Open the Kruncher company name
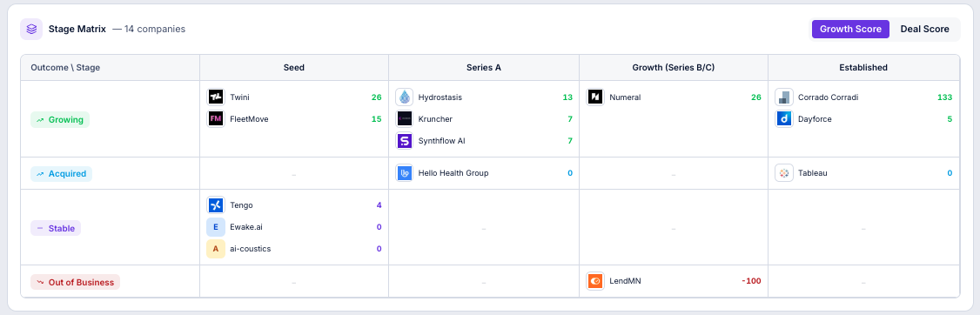 click(435, 118)
